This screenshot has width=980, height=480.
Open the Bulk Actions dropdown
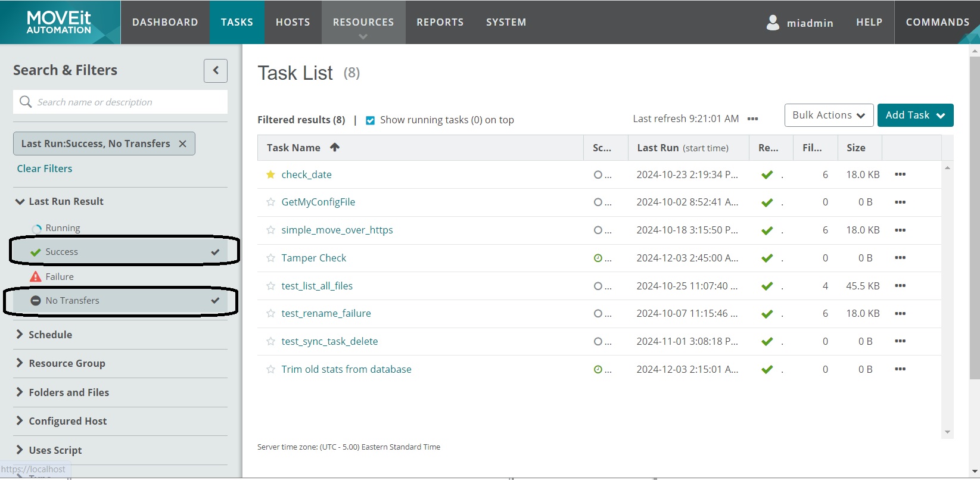(829, 115)
